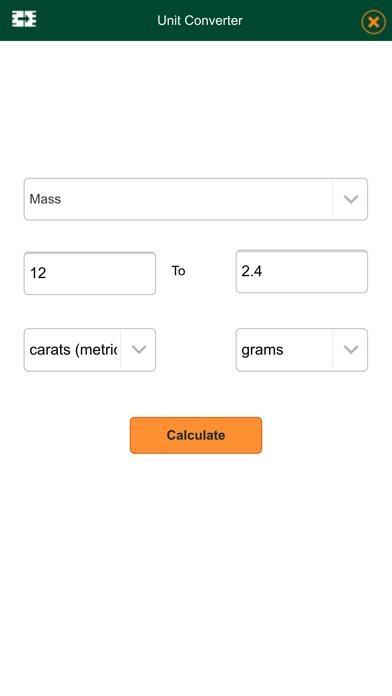
Task: Click the chevron arrow beside grams
Action: [x=351, y=350]
